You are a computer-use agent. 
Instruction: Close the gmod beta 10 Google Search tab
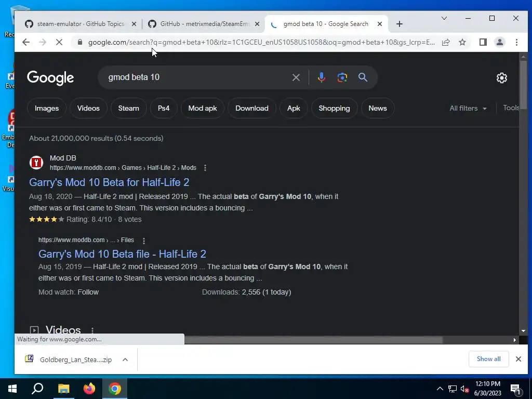[380, 24]
